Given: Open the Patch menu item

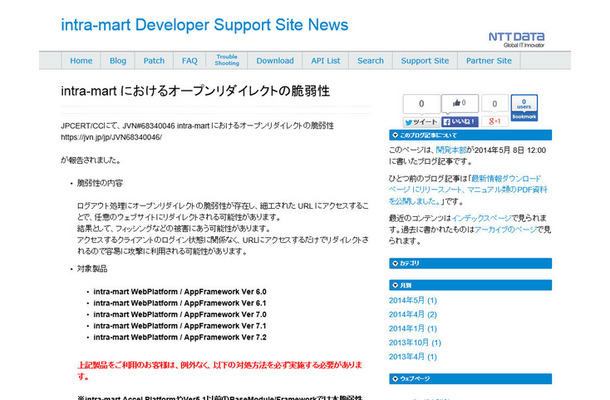Looking at the screenshot, I should [154, 61].
